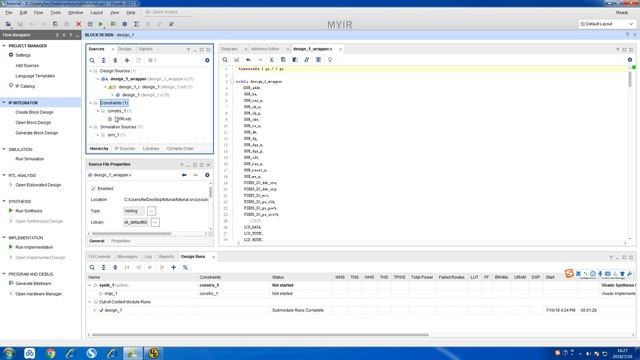Click Run Synthesis
Screen dimensions: 640x360
click(x=29, y=211)
